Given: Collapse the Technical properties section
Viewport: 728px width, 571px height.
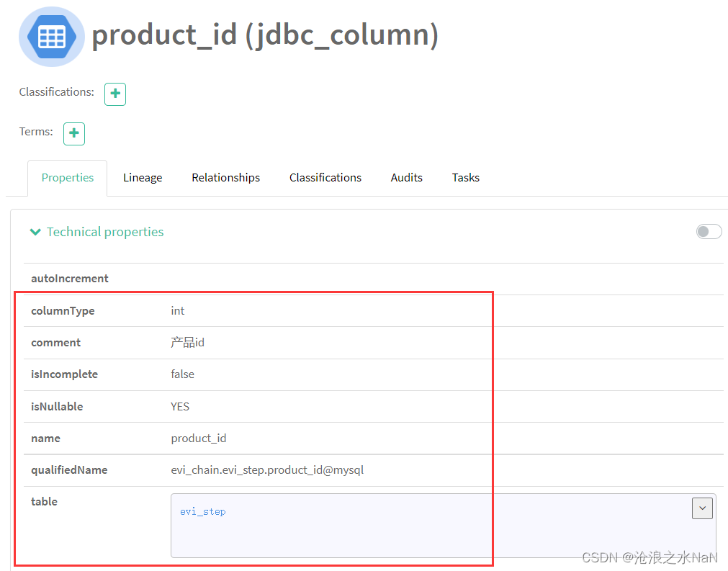Looking at the screenshot, I should pyautogui.click(x=35, y=231).
